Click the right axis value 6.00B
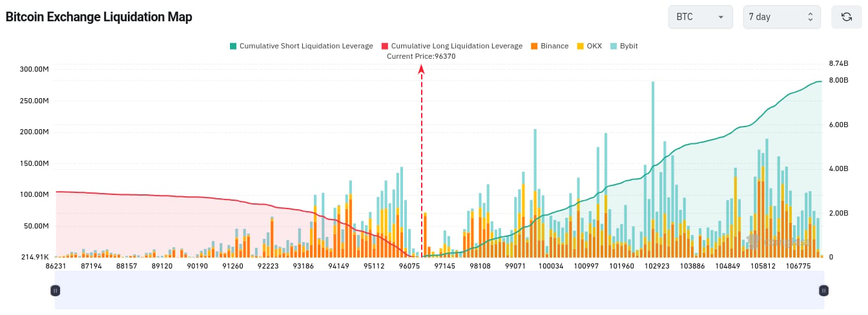This screenshot has height=315, width=868. tap(838, 125)
